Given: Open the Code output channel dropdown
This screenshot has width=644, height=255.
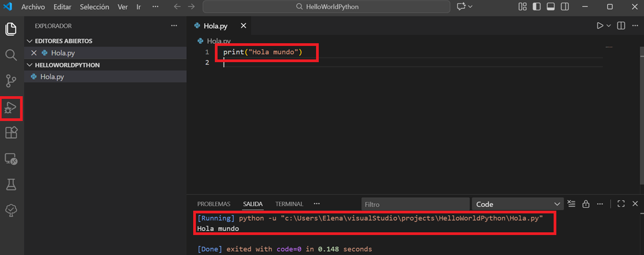Looking at the screenshot, I should pos(517,204).
